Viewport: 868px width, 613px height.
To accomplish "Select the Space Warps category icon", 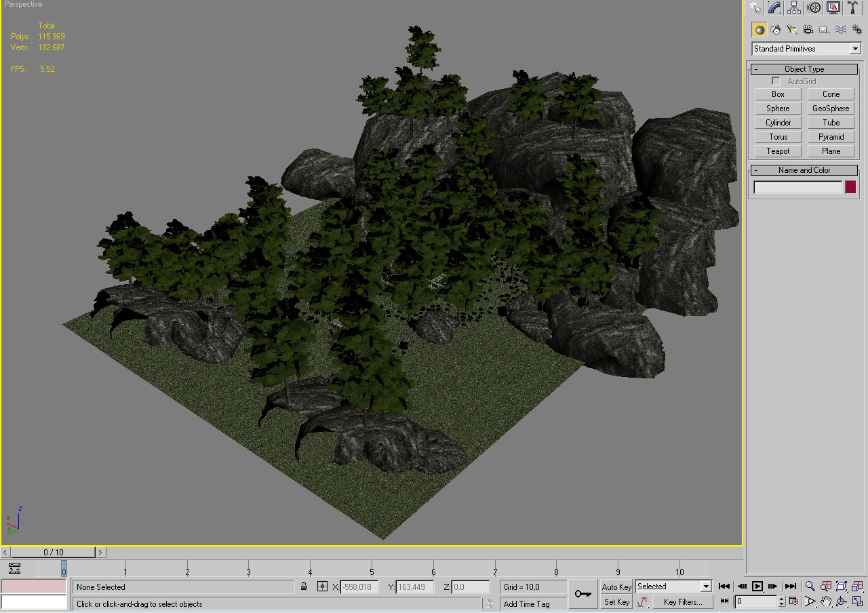I will [x=840, y=30].
